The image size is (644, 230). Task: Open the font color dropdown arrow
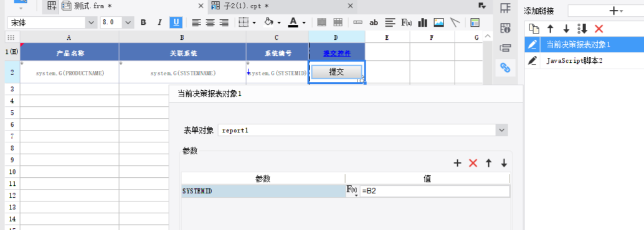pos(303,23)
